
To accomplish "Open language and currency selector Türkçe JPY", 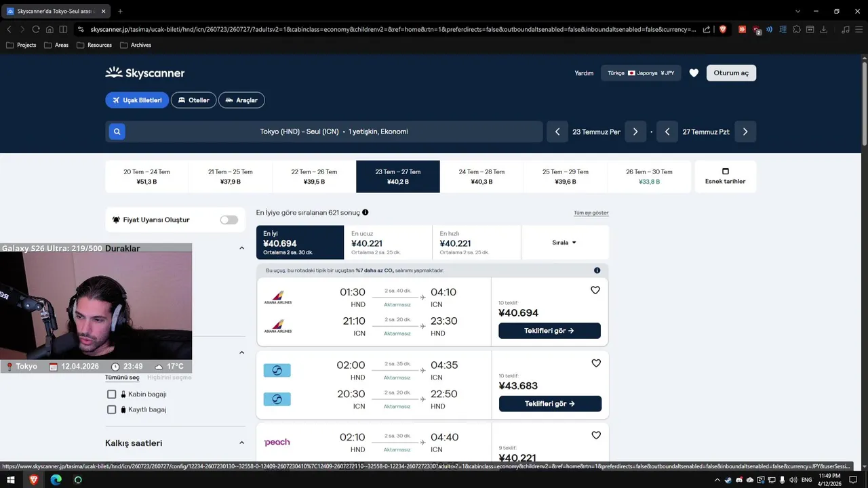I will tap(641, 73).
